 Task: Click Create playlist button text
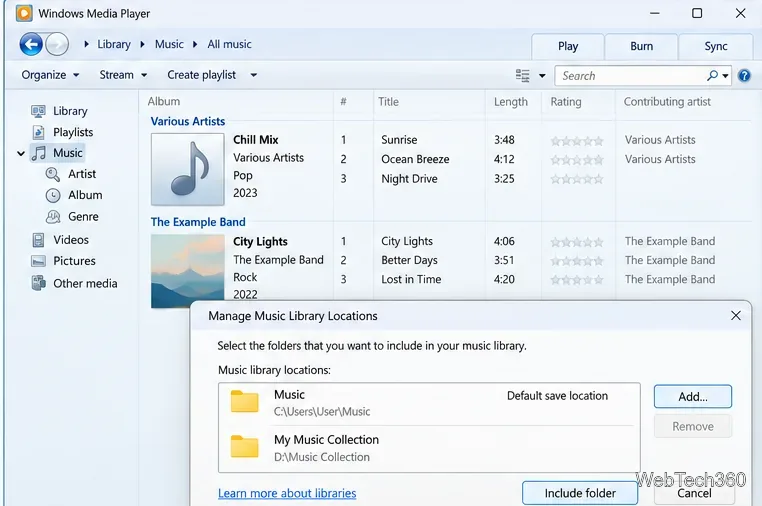(x=202, y=75)
